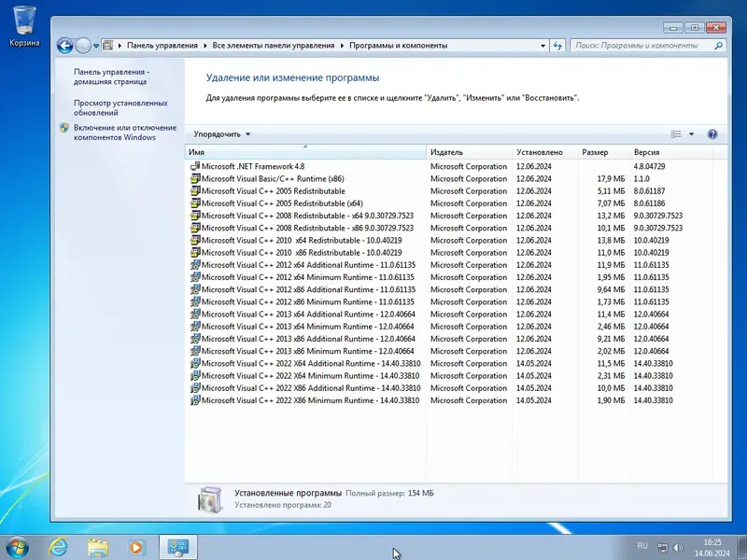Image resolution: width=747 pixels, height=560 pixels.
Task: Expand the view options dropdown arrow
Action: (691, 134)
